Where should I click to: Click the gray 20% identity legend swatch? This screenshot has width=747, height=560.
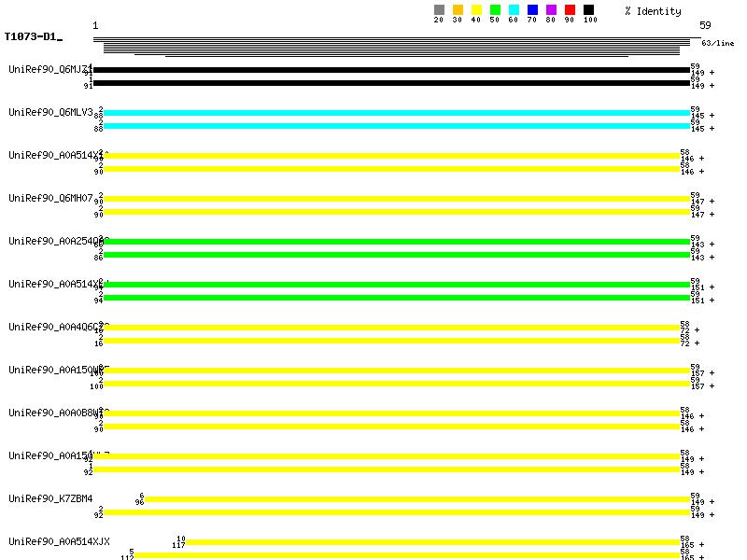[439, 10]
